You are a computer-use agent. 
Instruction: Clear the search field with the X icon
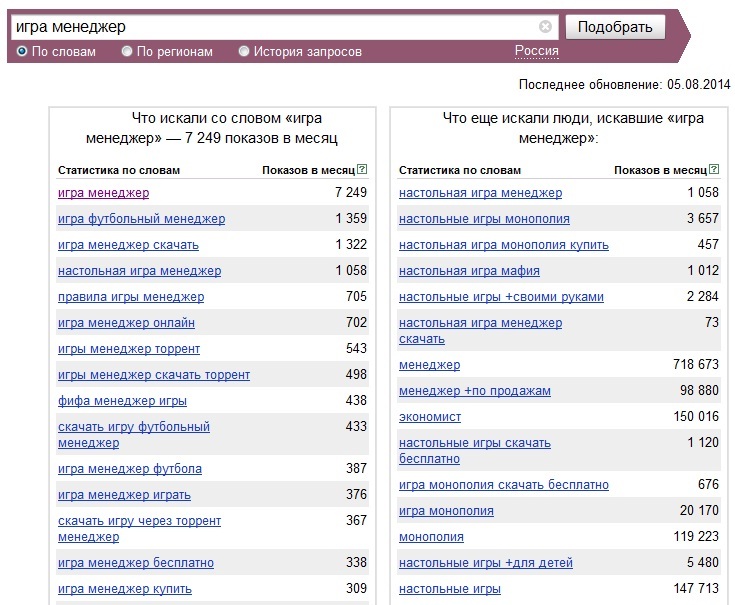pyautogui.click(x=545, y=27)
